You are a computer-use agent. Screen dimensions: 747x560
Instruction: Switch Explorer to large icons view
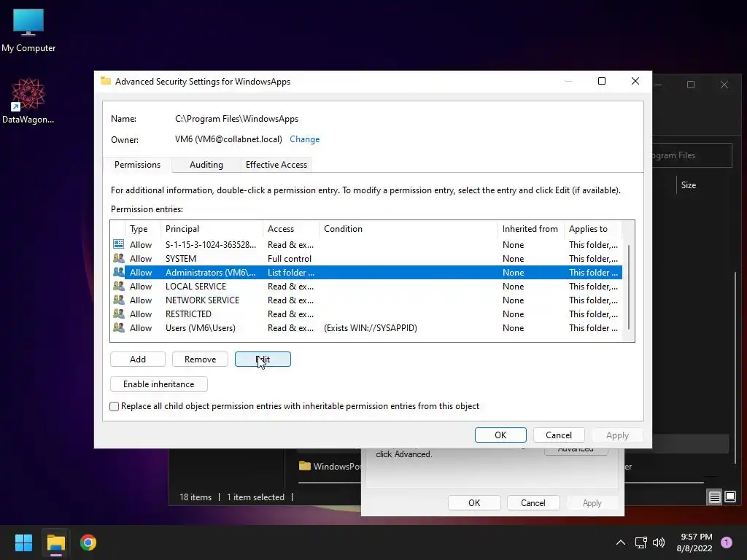pos(729,497)
